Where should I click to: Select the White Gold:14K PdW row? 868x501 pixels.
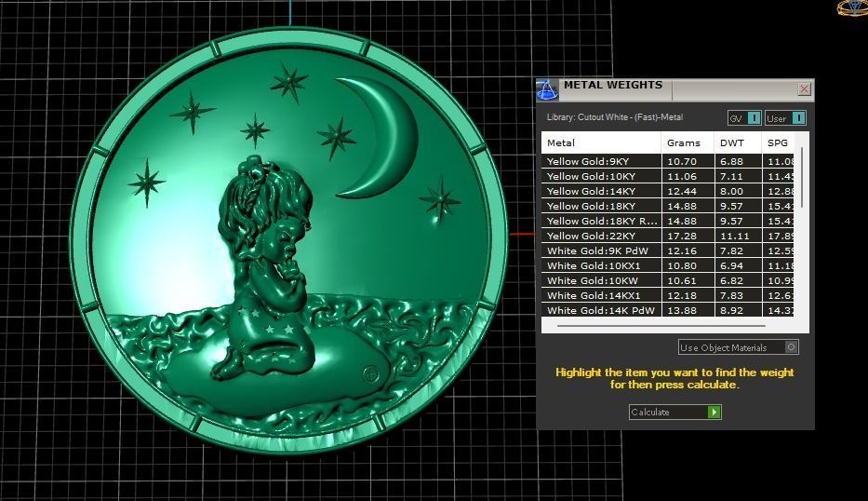pyautogui.click(x=668, y=310)
